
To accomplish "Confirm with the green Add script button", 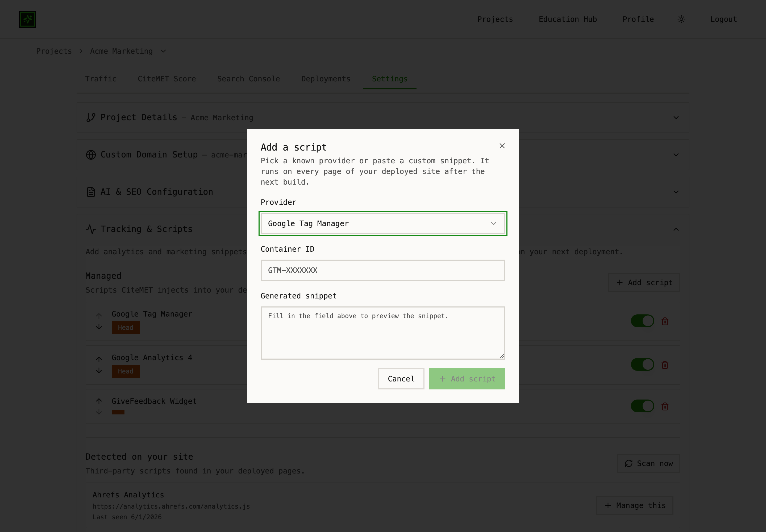I will tap(467, 379).
